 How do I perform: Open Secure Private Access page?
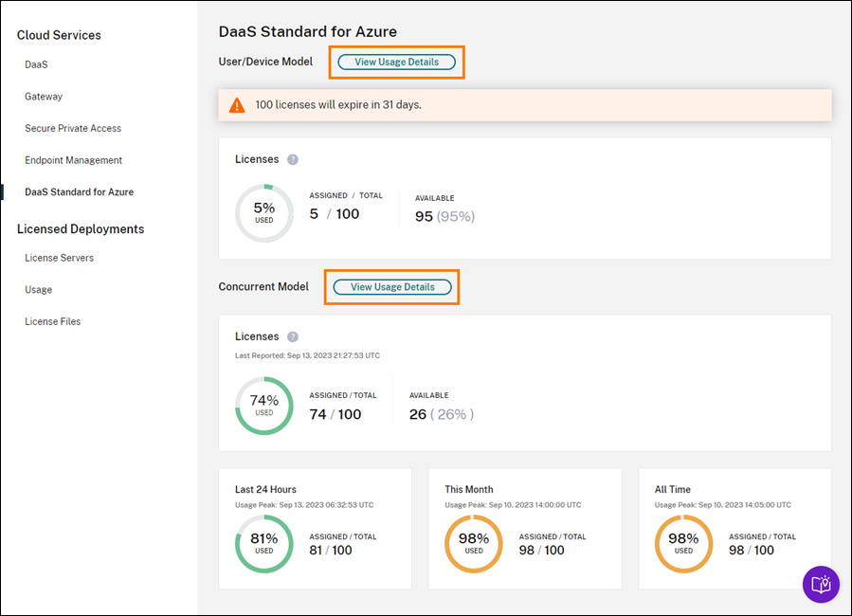pyautogui.click(x=73, y=128)
